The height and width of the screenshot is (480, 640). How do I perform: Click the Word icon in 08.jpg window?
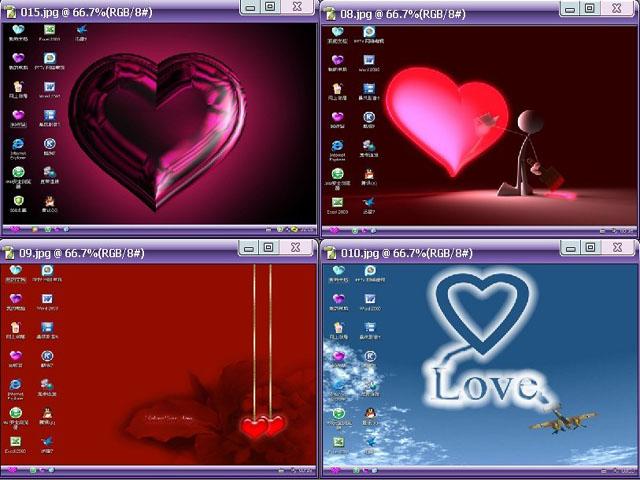[369, 60]
